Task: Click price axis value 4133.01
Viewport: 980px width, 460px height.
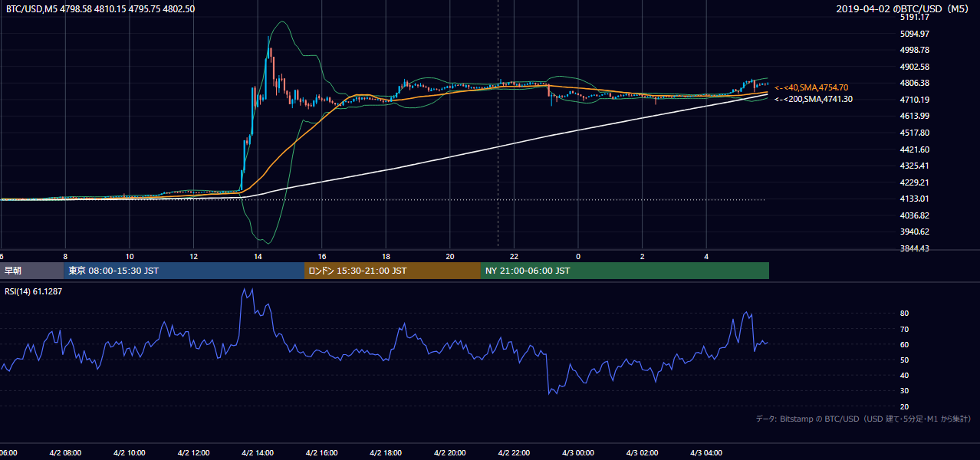Action: point(914,199)
